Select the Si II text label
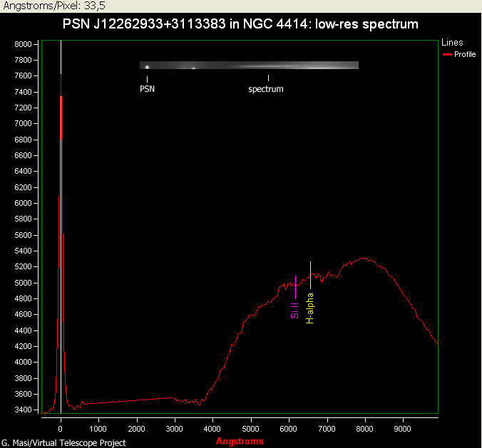This screenshot has height=448, width=482. pos(294,310)
